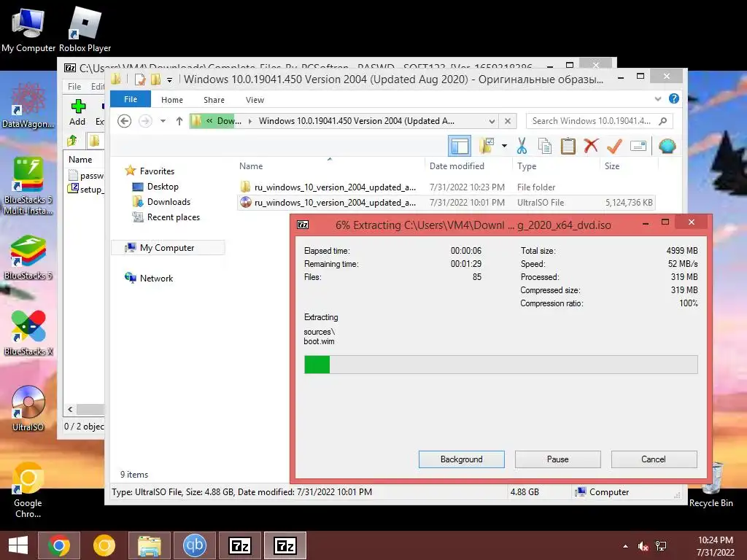Screen dimensions: 747x560
Task: Select Network in navigation pane
Action: 156,278
